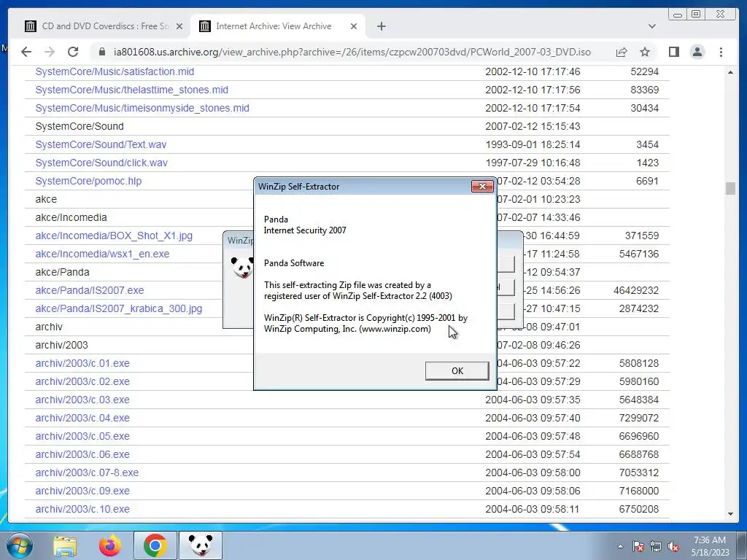747x560 pixels.
Task: Download archiv/2003/c.02.exe link
Action: tap(82, 381)
